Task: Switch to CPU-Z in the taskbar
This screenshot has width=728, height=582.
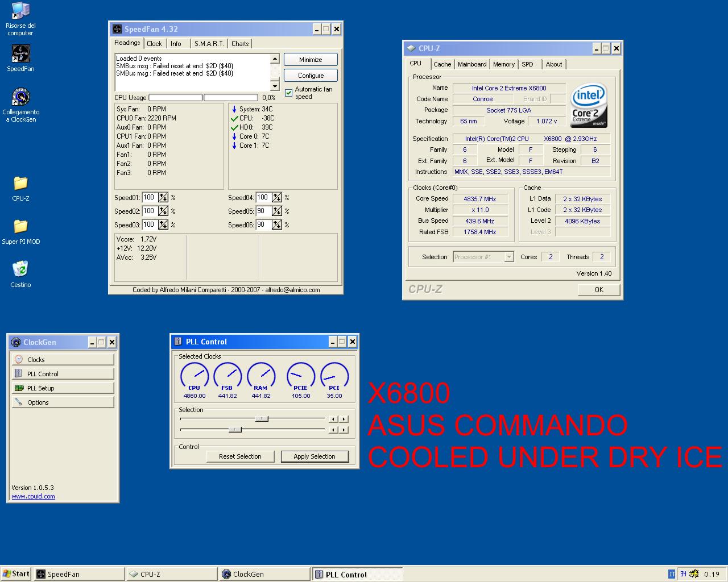Action: [172, 574]
